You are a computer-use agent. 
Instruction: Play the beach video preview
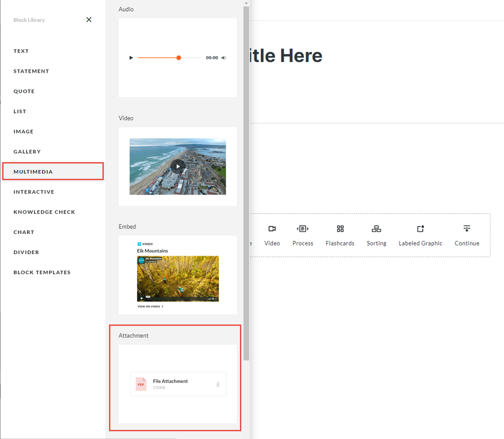click(178, 166)
